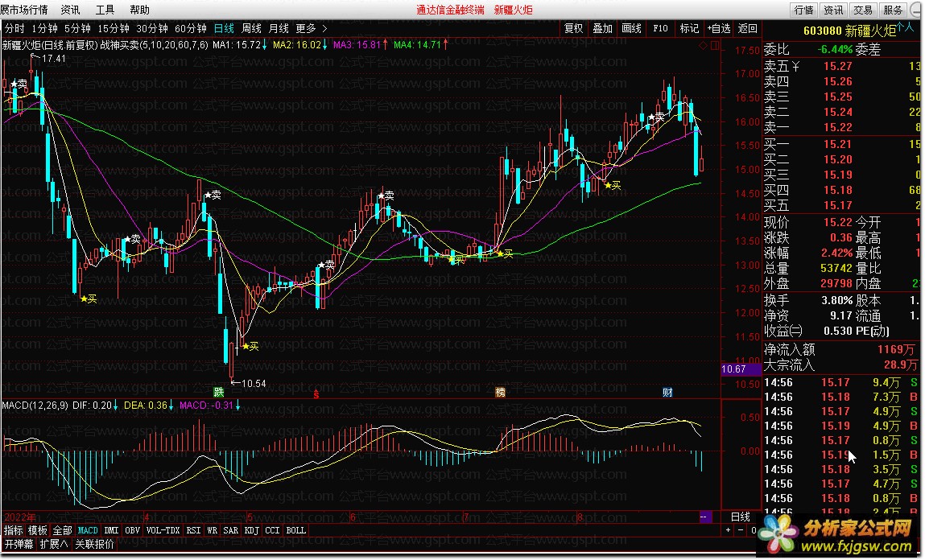Switch to the 30分钟 chart period
925x560 pixels.
click(152, 28)
